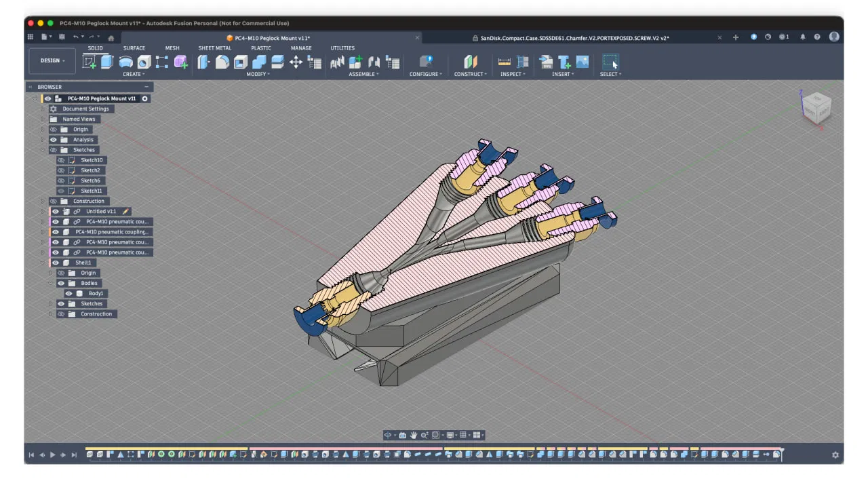This screenshot has width=868, height=496.
Task: Hide the Shell:1 component
Action: [x=56, y=263]
